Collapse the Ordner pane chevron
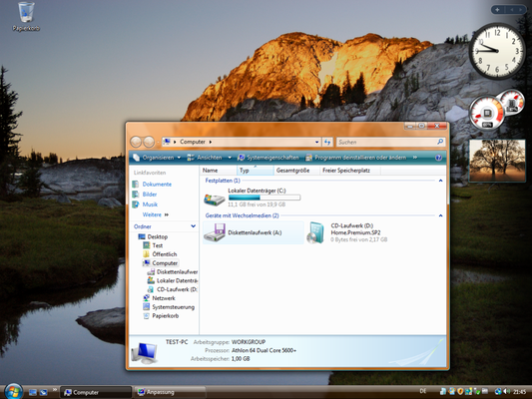The width and height of the screenshot is (532, 399). pyautogui.click(x=193, y=226)
